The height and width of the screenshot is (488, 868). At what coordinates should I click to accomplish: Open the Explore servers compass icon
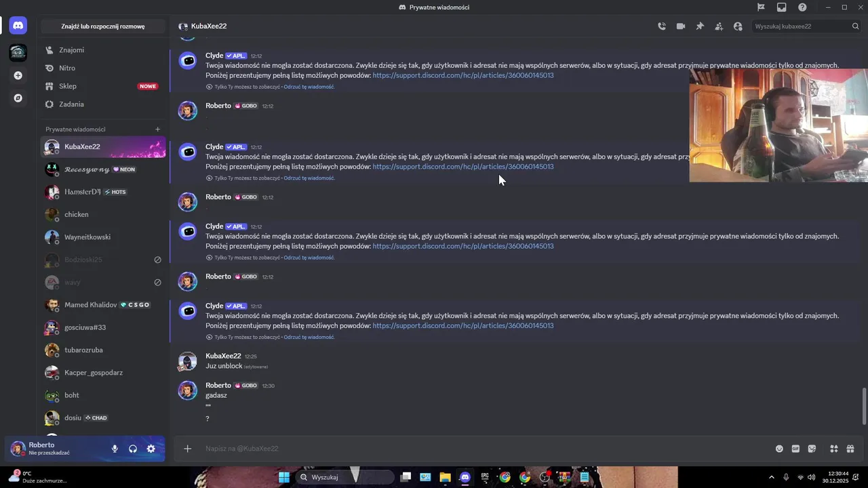point(18,98)
